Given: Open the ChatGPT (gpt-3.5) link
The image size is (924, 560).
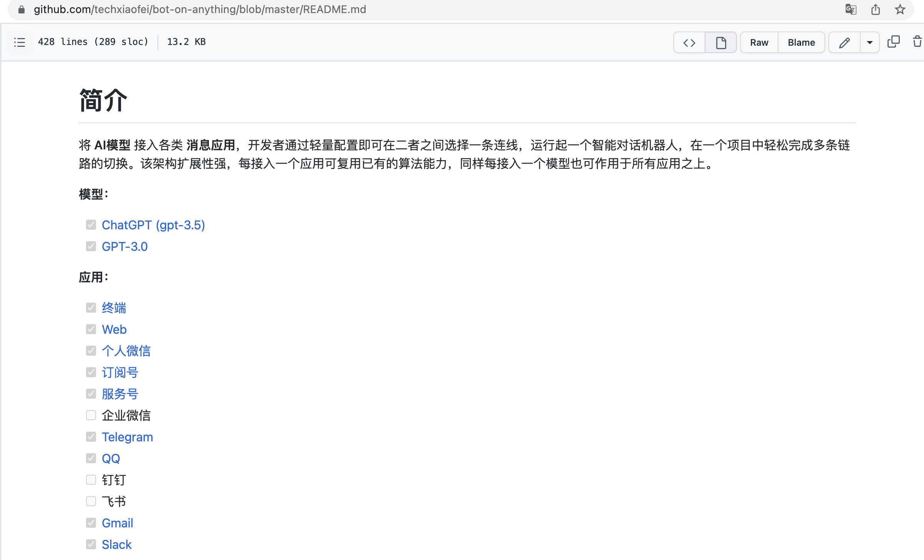Looking at the screenshot, I should [153, 225].
